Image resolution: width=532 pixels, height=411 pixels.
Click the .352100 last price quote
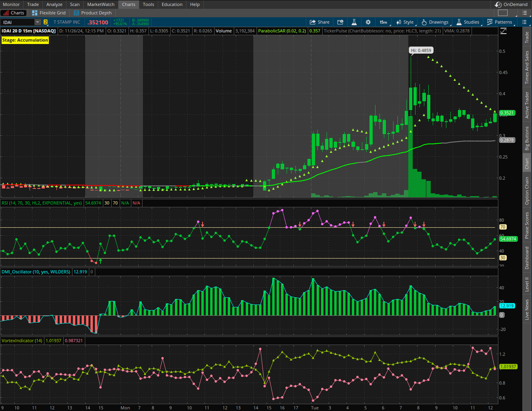point(98,22)
